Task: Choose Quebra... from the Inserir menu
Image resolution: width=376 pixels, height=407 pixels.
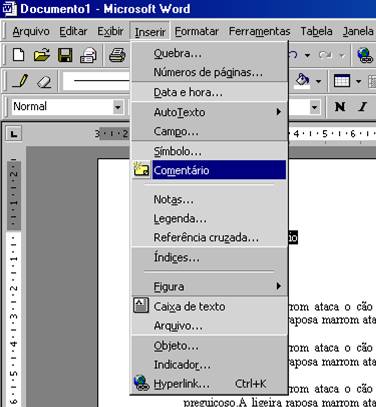Action: point(209,53)
